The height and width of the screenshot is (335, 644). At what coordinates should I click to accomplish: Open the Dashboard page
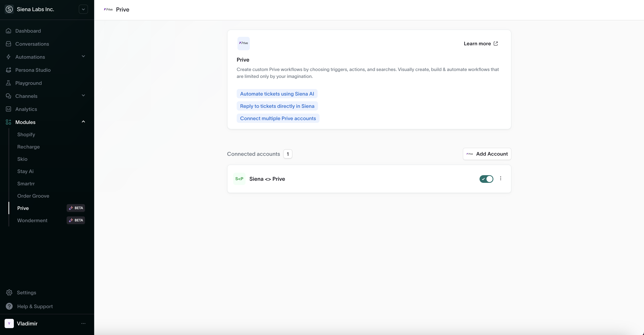[x=28, y=31]
